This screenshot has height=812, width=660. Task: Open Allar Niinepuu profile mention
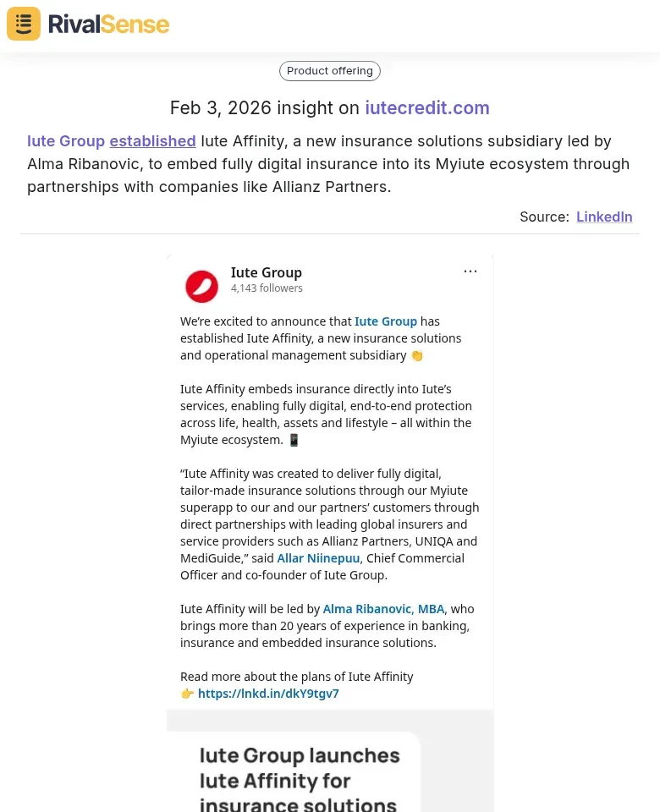(x=318, y=558)
